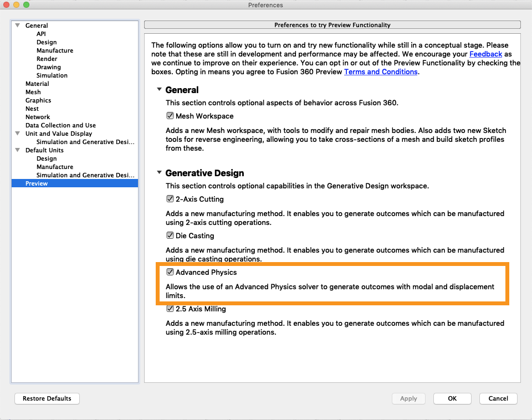This screenshot has height=420, width=532.
Task: Select Manufacture under General
Action: 55,50
